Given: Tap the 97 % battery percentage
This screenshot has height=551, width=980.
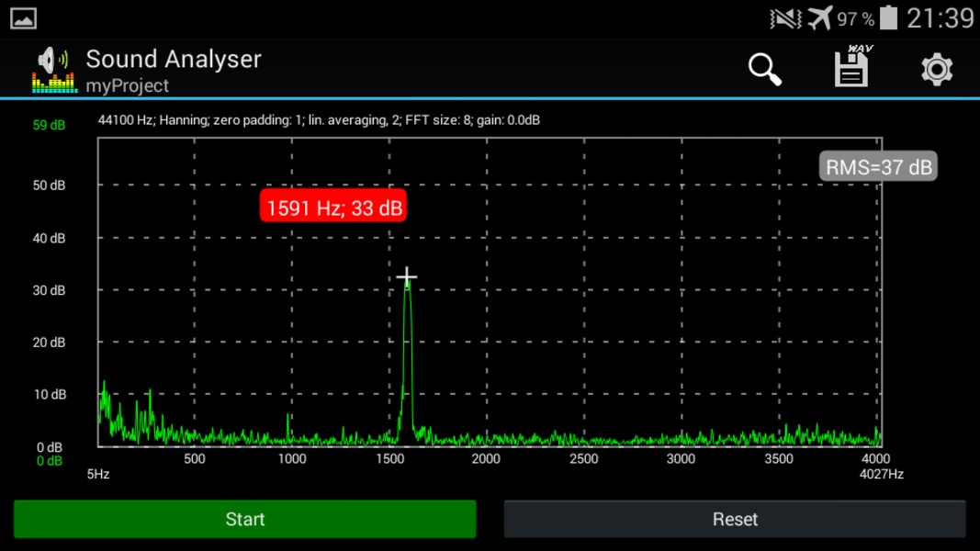Looking at the screenshot, I should coord(856,19).
